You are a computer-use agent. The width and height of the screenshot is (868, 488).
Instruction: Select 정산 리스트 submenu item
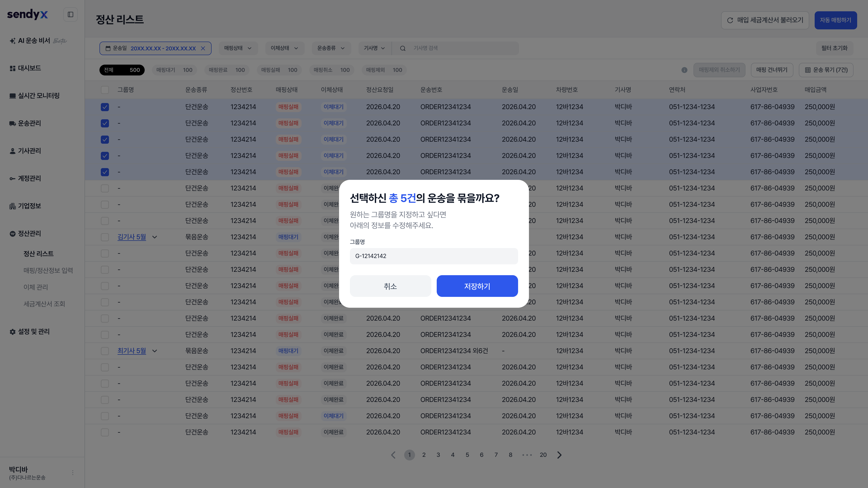click(38, 253)
